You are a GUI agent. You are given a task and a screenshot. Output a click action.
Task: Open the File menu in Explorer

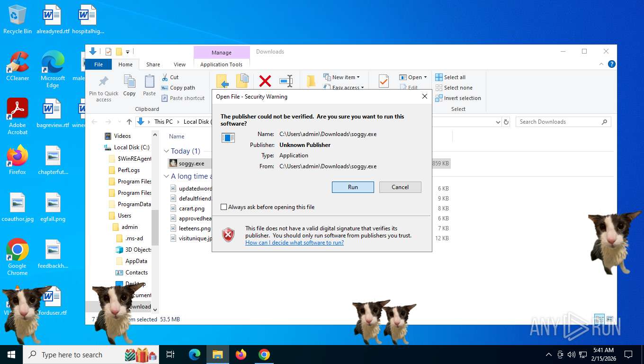tap(98, 64)
